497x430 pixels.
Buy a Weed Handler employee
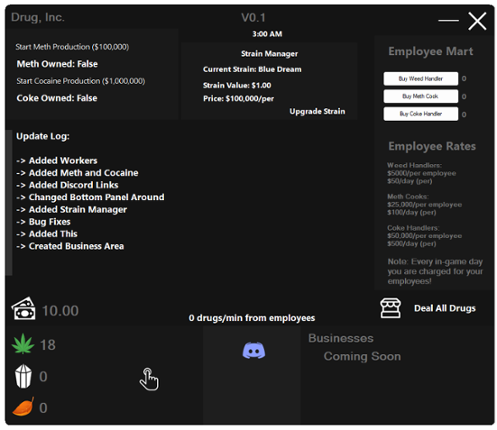(x=420, y=79)
